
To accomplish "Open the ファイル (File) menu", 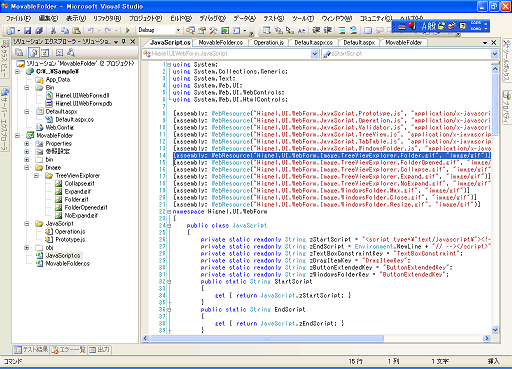I will point(19,18).
